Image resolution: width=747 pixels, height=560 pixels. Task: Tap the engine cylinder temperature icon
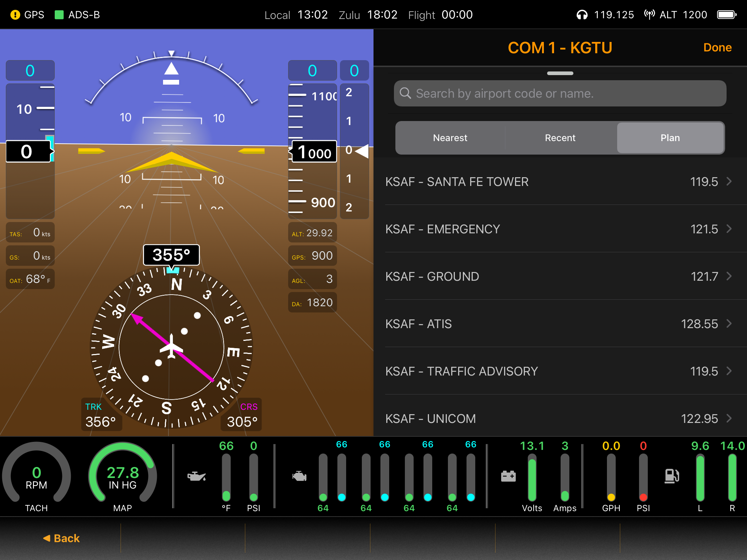pos(299,476)
